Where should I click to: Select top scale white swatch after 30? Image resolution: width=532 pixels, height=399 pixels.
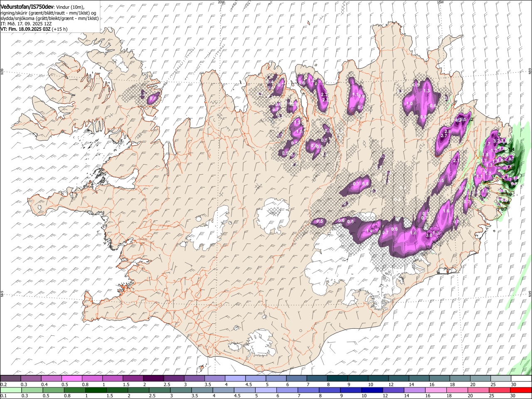[522, 379]
